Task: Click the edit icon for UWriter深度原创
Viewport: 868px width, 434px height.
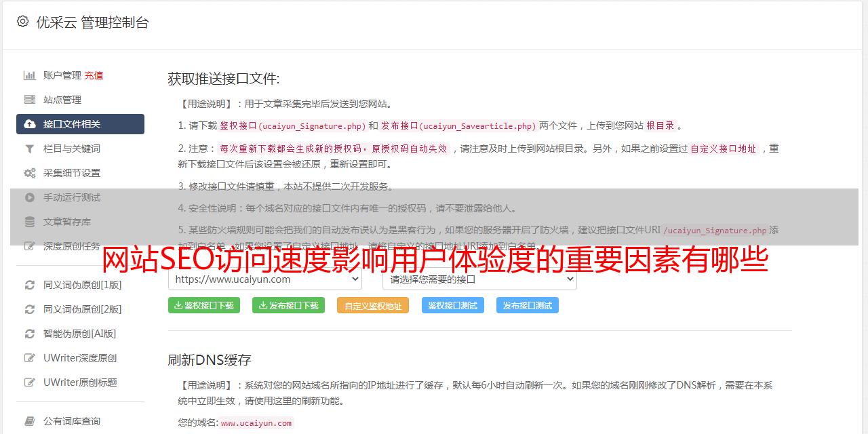Action: coord(30,358)
